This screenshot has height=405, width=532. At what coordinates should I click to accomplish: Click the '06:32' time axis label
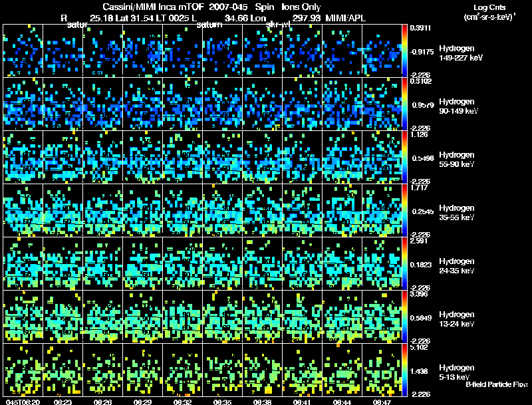[182, 402]
